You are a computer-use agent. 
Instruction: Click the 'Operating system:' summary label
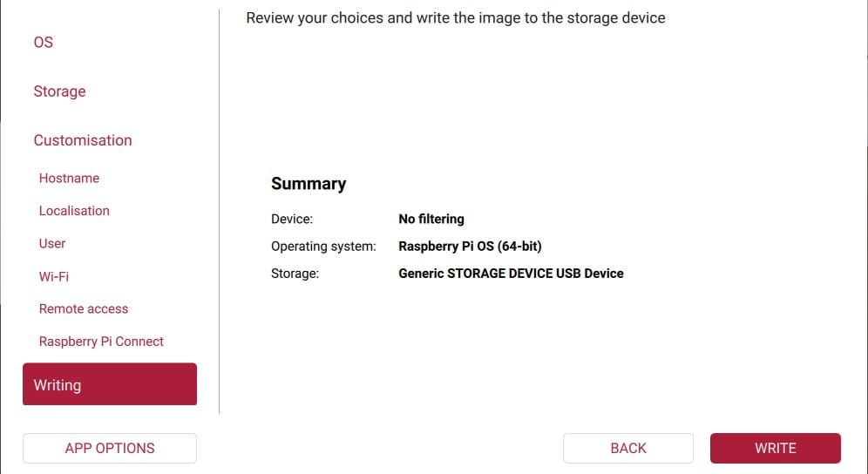pyautogui.click(x=323, y=247)
